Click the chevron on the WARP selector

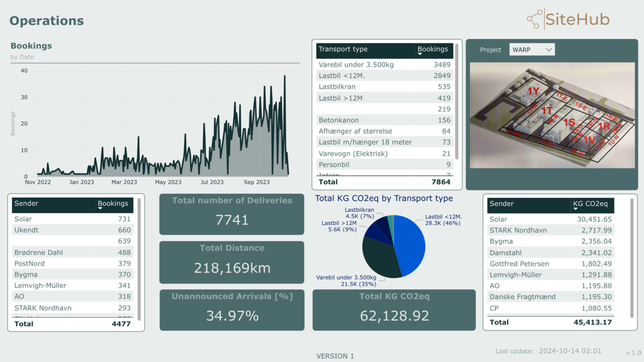(x=548, y=49)
